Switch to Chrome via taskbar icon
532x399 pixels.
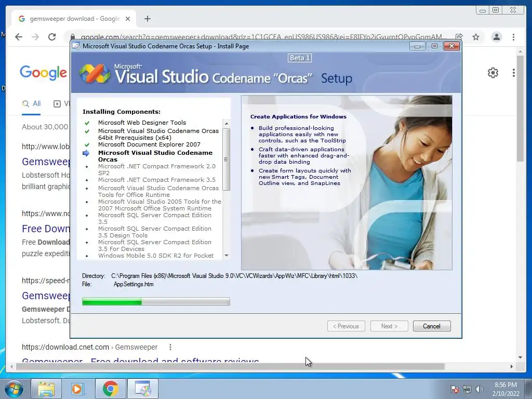[x=111, y=389]
